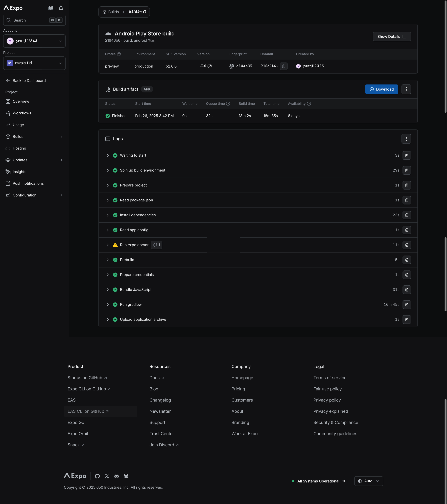Open the docs book icon in sidebar header
The width and height of the screenshot is (447, 504).
tap(51, 8)
